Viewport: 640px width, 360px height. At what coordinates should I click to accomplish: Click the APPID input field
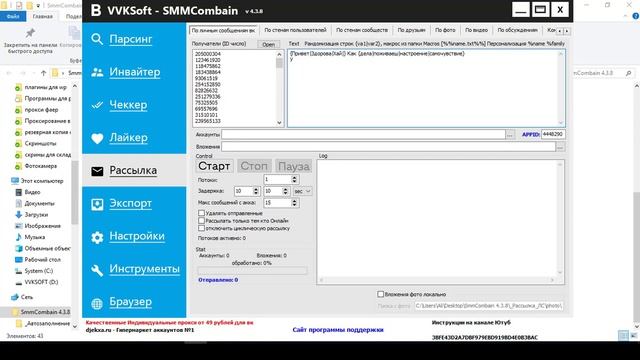coord(553,134)
